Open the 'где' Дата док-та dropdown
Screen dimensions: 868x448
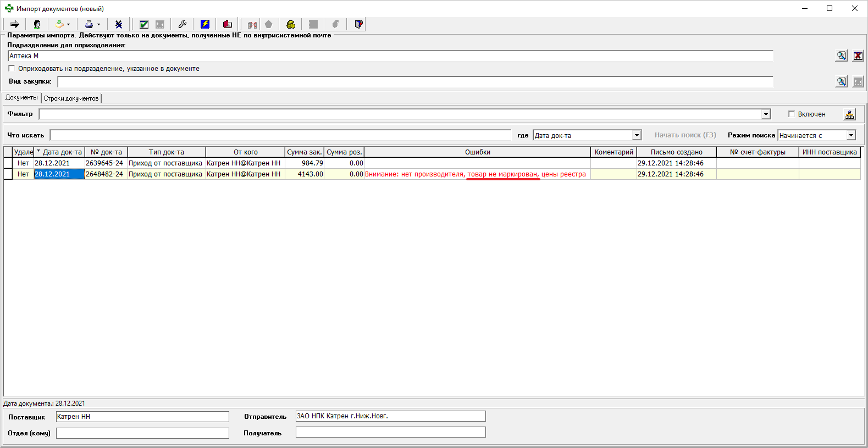click(637, 135)
